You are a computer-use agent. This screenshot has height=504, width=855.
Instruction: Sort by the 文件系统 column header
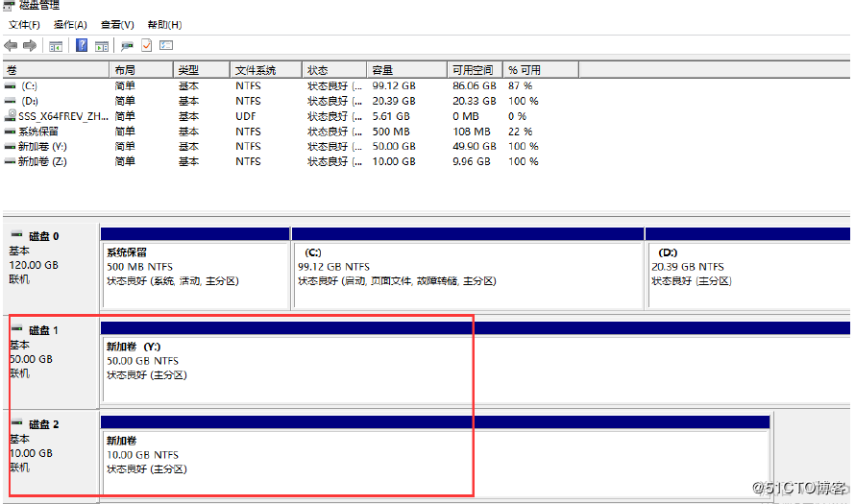point(267,70)
